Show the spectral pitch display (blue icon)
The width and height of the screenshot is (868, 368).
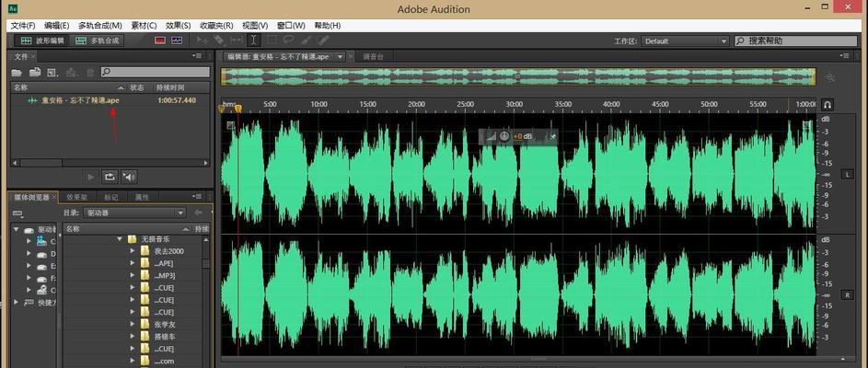click(x=177, y=40)
